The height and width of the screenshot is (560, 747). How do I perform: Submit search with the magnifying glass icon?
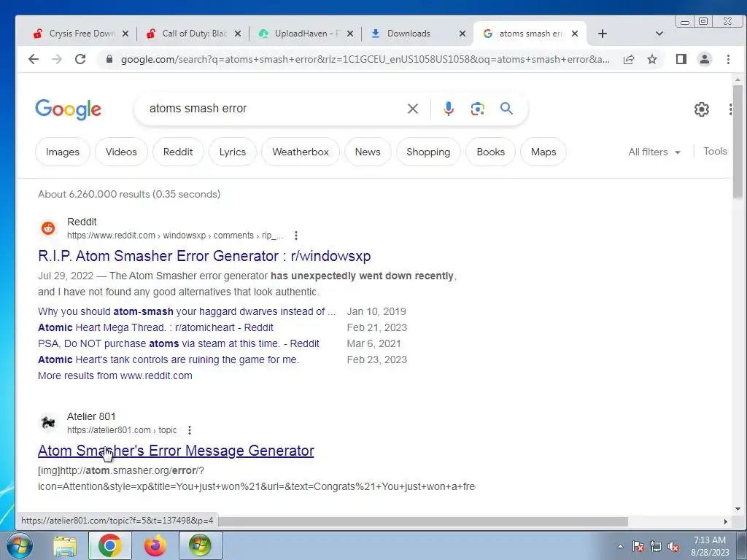point(506,109)
